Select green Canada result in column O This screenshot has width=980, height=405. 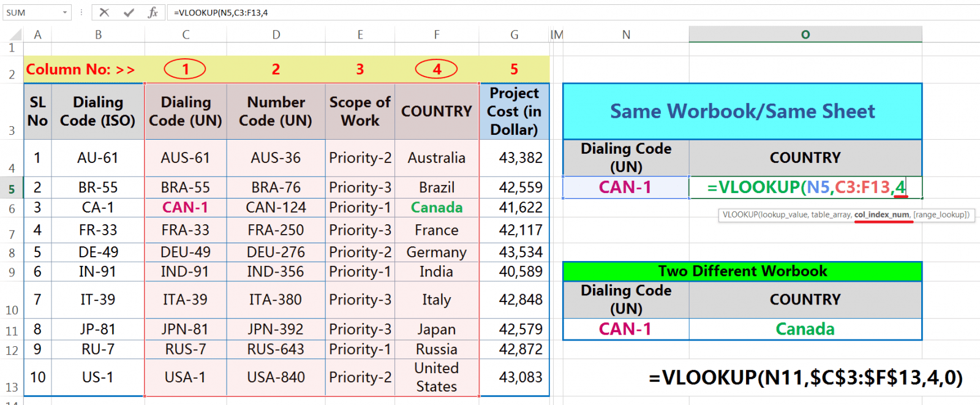pyautogui.click(x=805, y=330)
